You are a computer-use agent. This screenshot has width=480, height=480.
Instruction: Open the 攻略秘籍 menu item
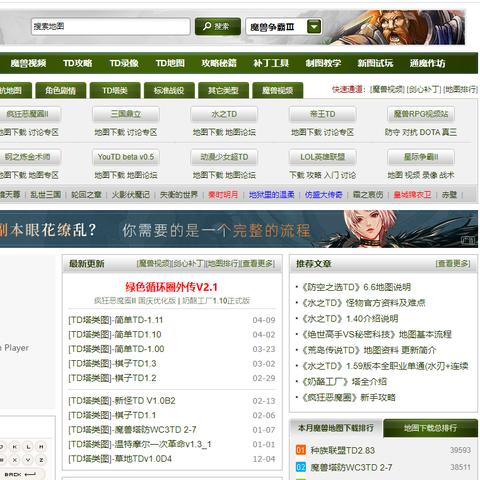point(219,63)
